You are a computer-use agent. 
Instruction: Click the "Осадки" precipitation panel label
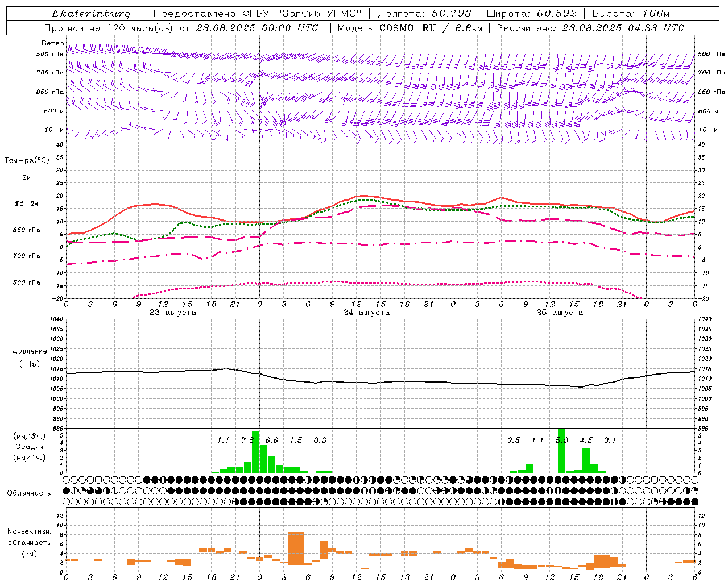tap(29, 447)
